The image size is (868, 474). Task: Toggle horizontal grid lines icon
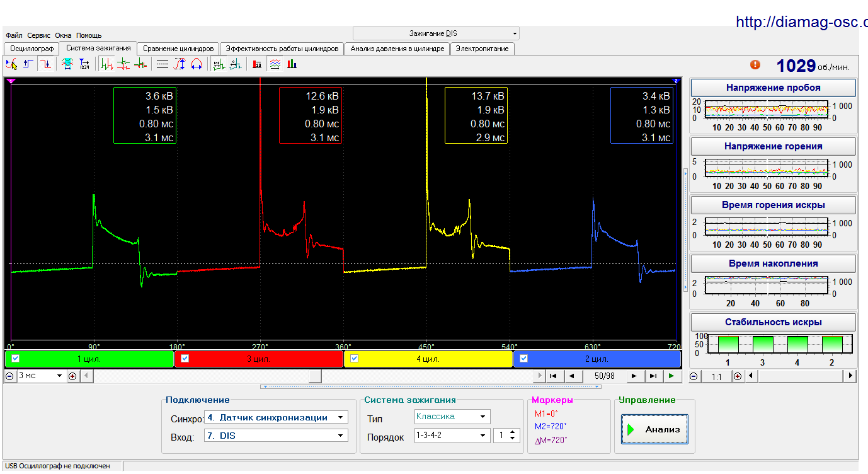point(163,64)
